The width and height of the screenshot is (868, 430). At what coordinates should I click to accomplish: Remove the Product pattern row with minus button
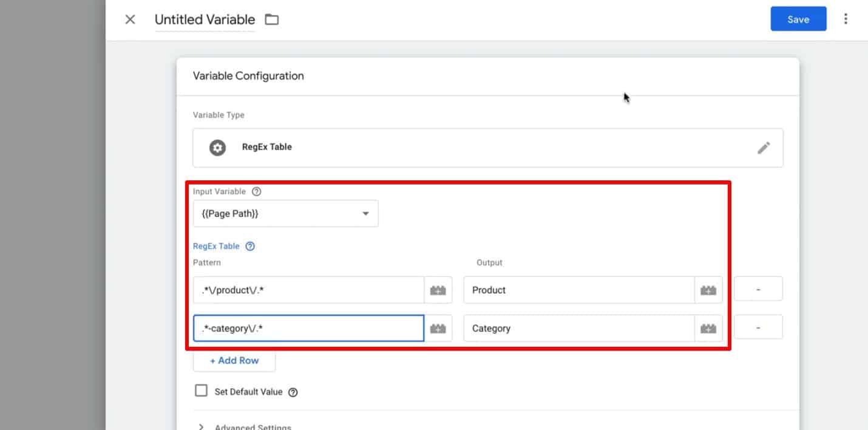[x=758, y=288]
